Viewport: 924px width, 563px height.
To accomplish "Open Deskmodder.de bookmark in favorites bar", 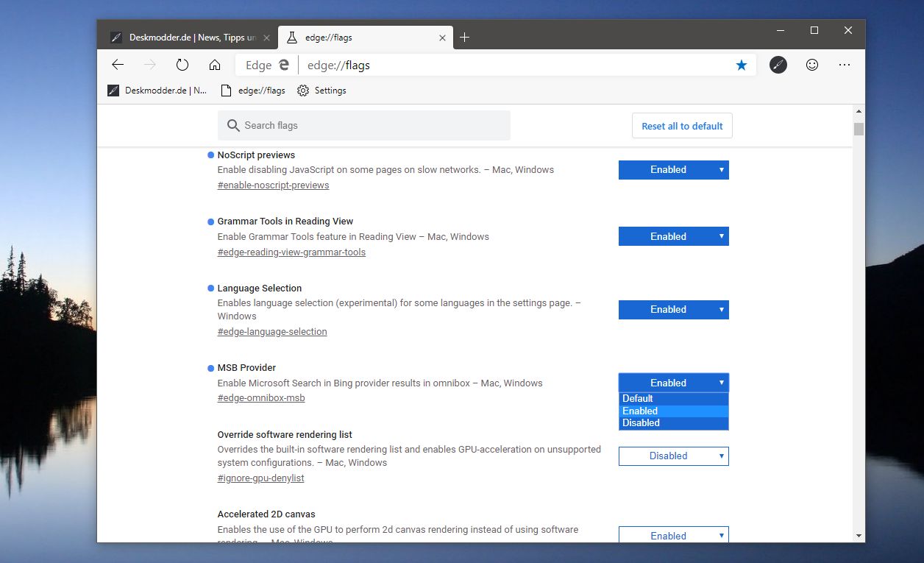I will tap(157, 91).
